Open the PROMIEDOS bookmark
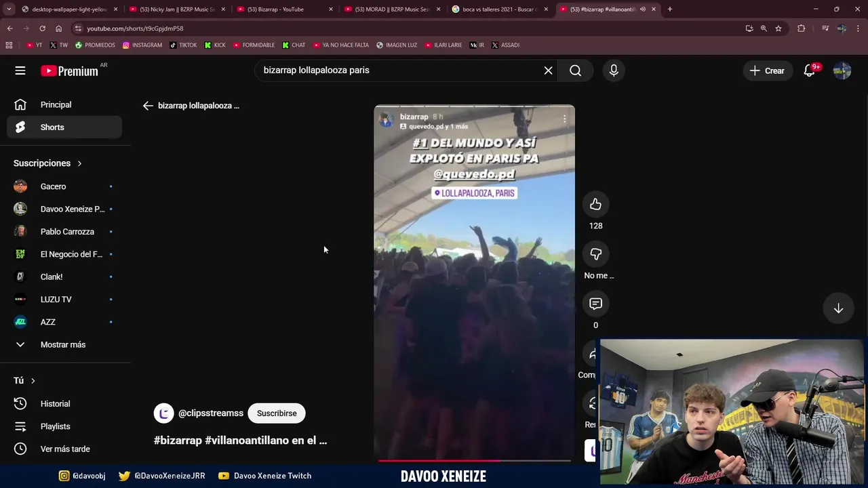This screenshot has width=868, height=488. tap(95, 45)
